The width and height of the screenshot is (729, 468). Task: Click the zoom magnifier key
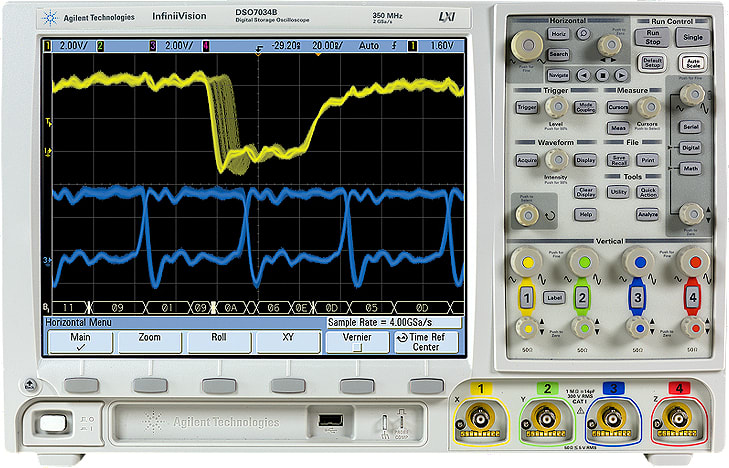(x=583, y=33)
